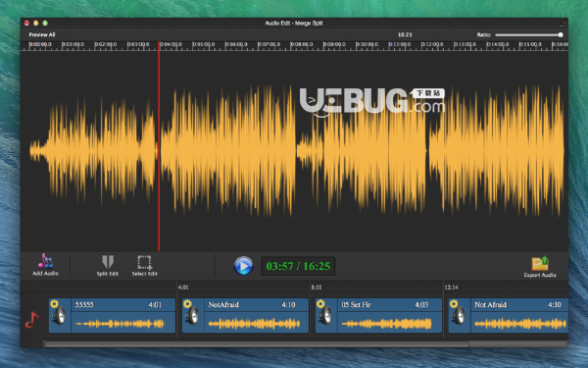Screen dimensions: 588x368
Task: Select the NotAfraid clip mini waveform
Action: pos(254,323)
